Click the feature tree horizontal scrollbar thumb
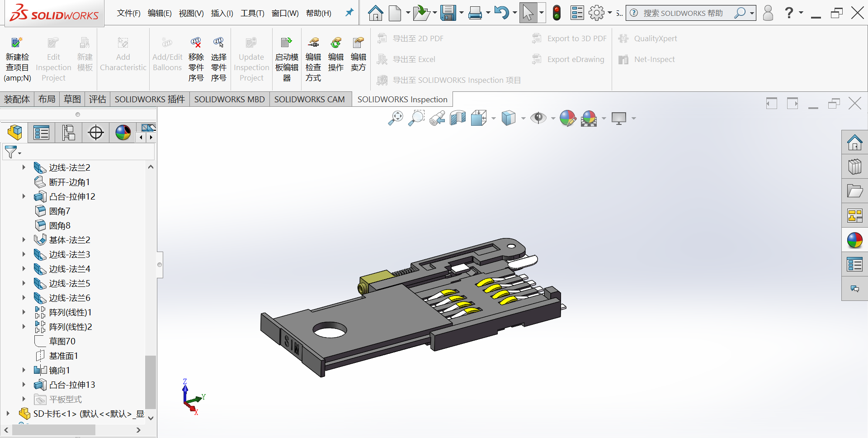 [x=53, y=430]
